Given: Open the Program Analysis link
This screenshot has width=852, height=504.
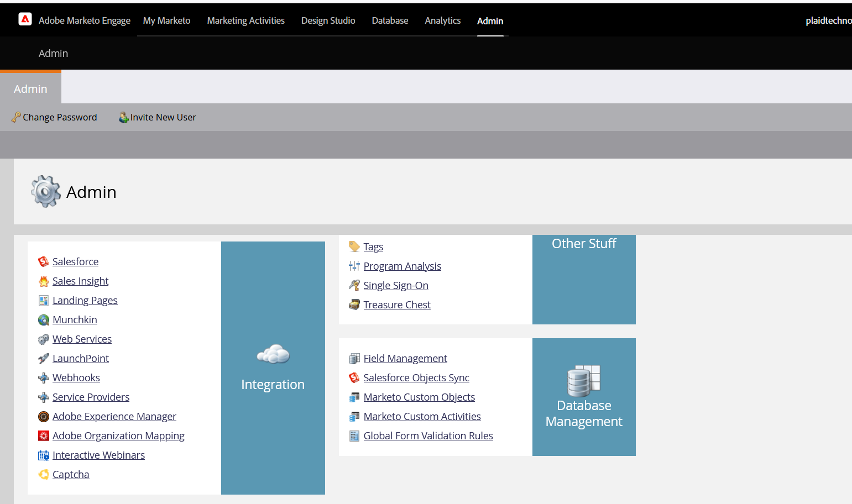Looking at the screenshot, I should point(402,266).
